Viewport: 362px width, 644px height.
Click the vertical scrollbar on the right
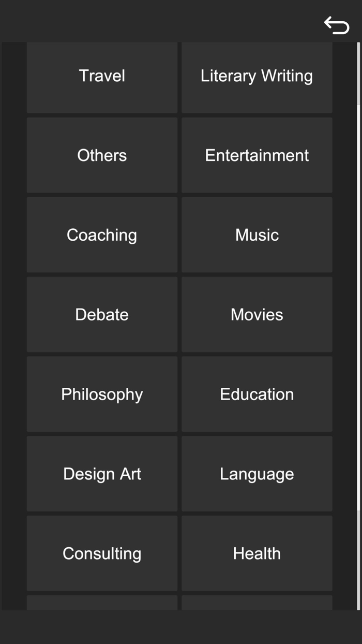(358, 311)
